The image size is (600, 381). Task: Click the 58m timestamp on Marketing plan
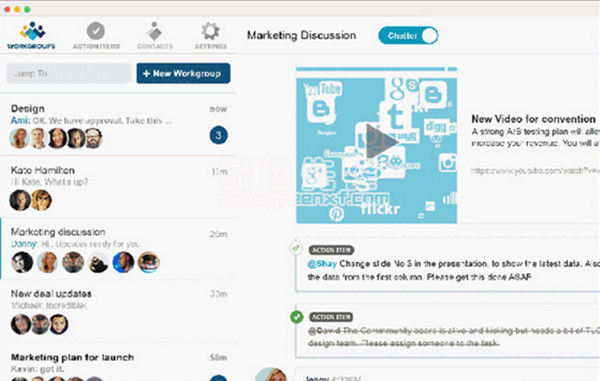pyautogui.click(x=218, y=357)
